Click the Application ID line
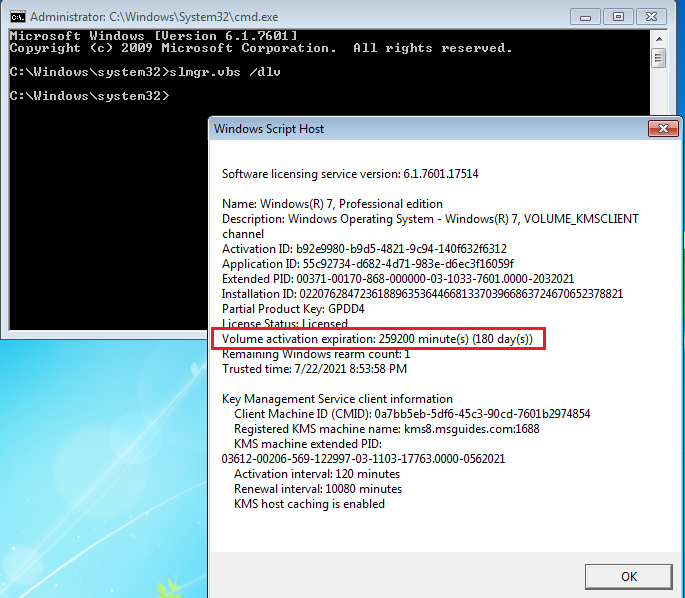Image resolution: width=685 pixels, height=598 pixels. tap(368, 264)
